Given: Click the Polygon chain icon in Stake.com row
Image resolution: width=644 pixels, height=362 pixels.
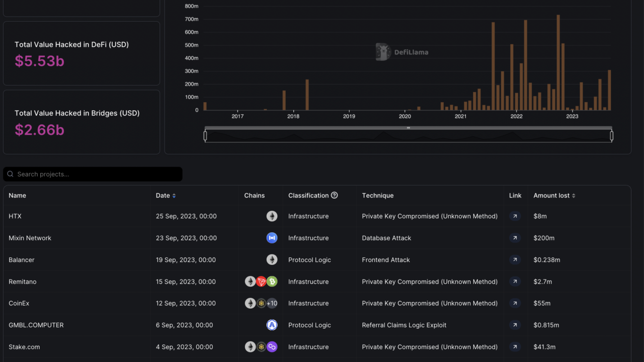Looking at the screenshot, I should click(x=272, y=347).
